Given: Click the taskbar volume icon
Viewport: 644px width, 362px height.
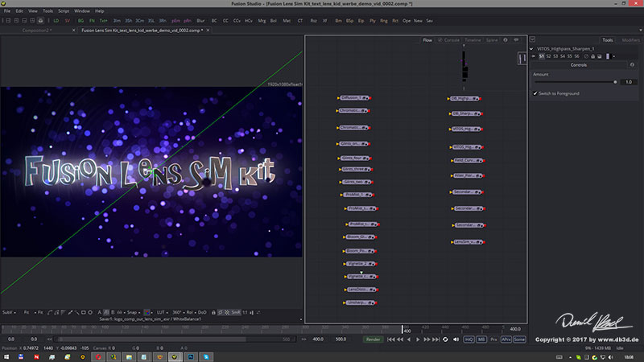Looking at the screenshot, I should [610, 357].
